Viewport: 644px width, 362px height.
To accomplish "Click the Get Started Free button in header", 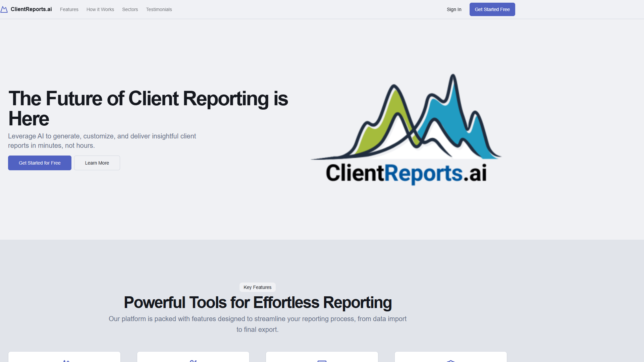I will pyautogui.click(x=492, y=9).
